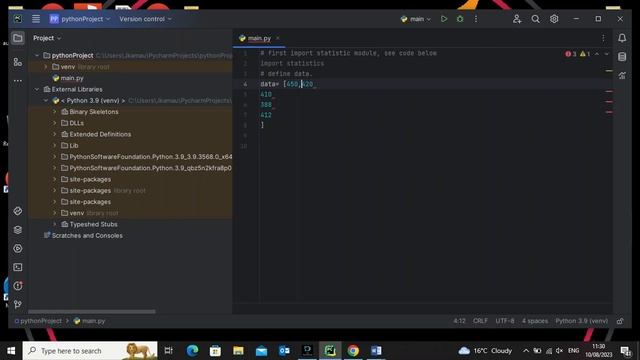Expand Extended Definitions node
Screen dimensions: 640x360
click(55, 134)
